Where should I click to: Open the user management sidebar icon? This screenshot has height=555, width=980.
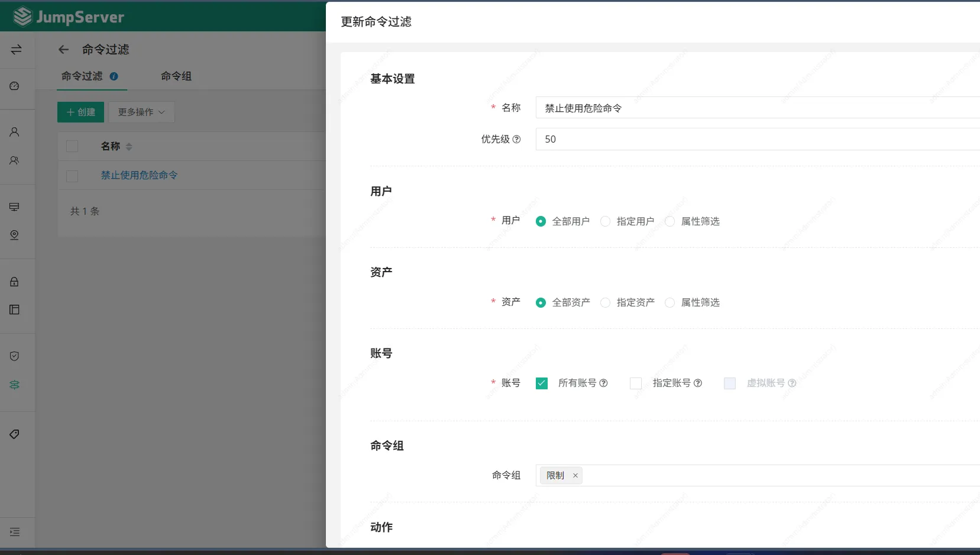(15, 132)
